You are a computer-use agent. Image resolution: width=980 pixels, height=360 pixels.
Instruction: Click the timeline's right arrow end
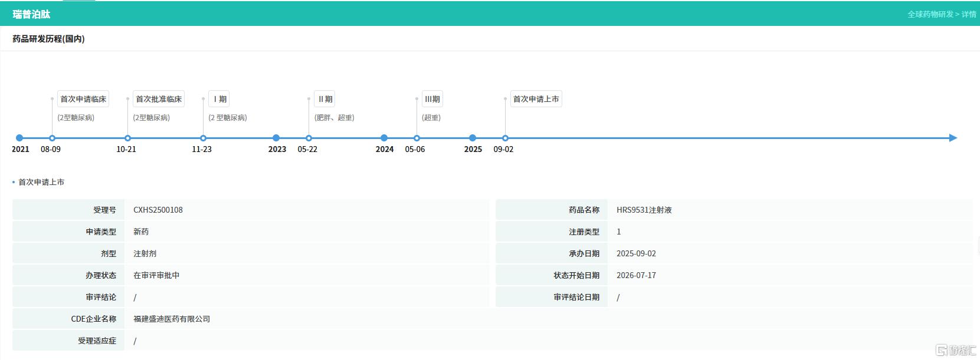point(953,138)
